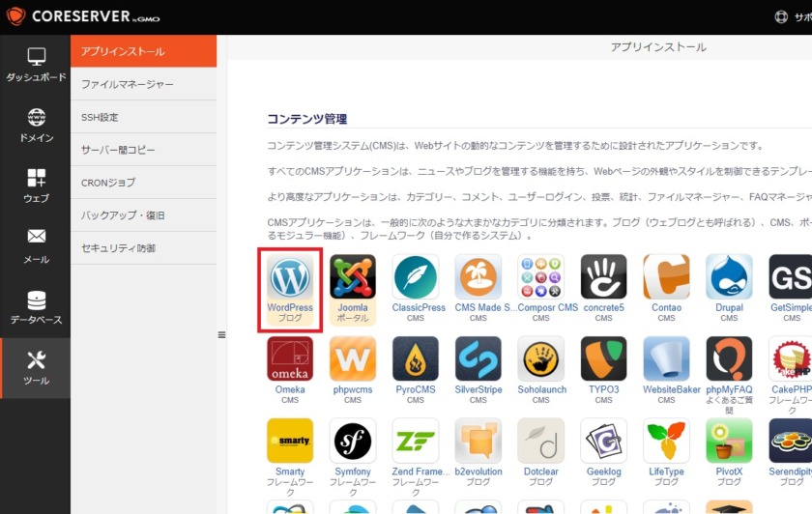Viewport: 812px width, 514px height.
Task: Select the ツール sidebar section
Action: 36,368
